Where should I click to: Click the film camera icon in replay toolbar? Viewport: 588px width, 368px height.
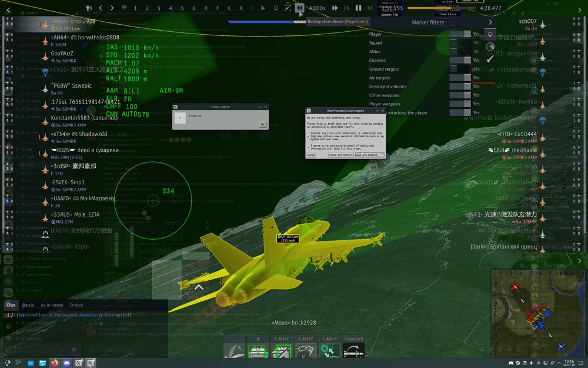click(123, 8)
